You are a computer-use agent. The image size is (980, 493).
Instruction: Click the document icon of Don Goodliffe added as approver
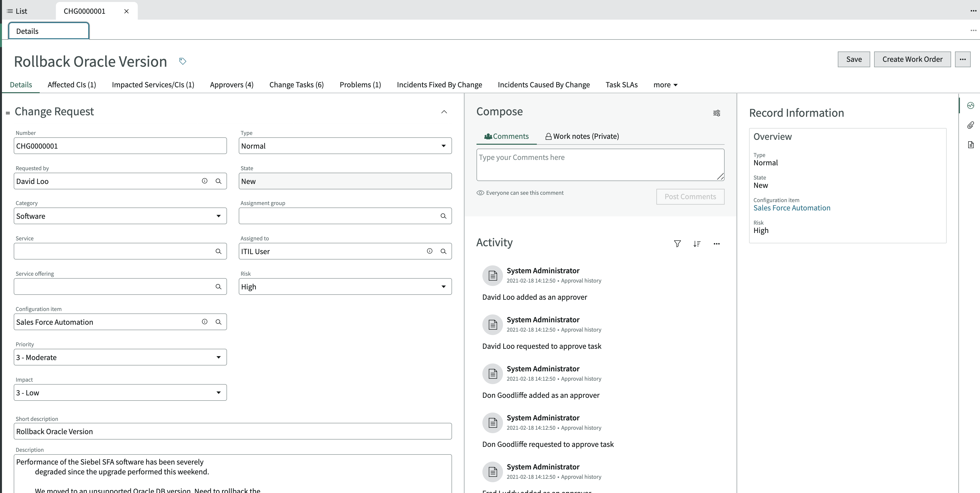(x=493, y=374)
